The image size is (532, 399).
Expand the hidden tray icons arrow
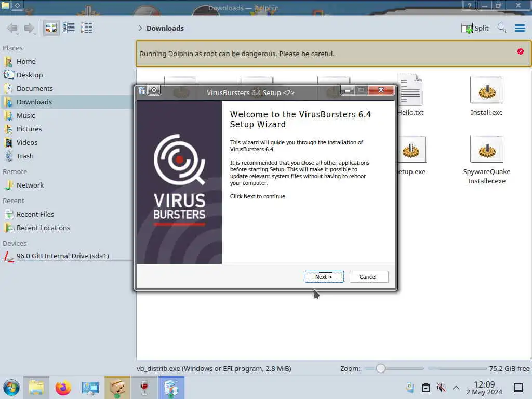pyautogui.click(x=456, y=388)
